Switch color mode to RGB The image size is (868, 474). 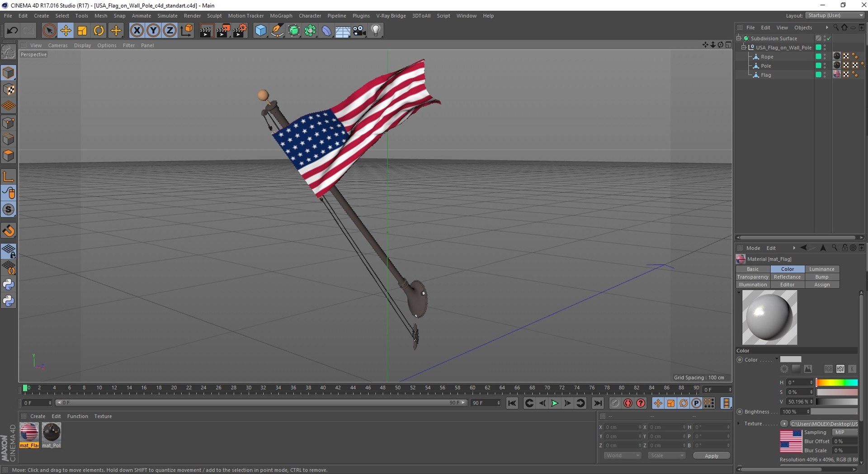pos(828,369)
